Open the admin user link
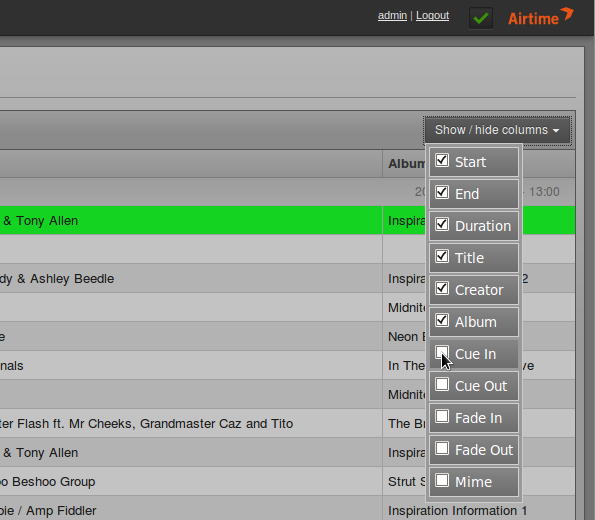The height and width of the screenshot is (520, 595). point(392,16)
